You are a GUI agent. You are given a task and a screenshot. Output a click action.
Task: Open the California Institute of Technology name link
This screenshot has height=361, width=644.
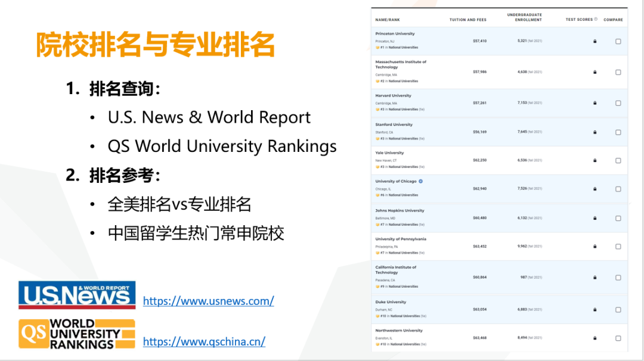coord(395,270)
